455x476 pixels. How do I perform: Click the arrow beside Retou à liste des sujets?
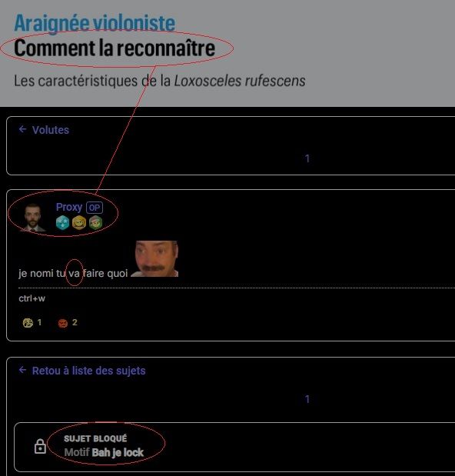22,370
